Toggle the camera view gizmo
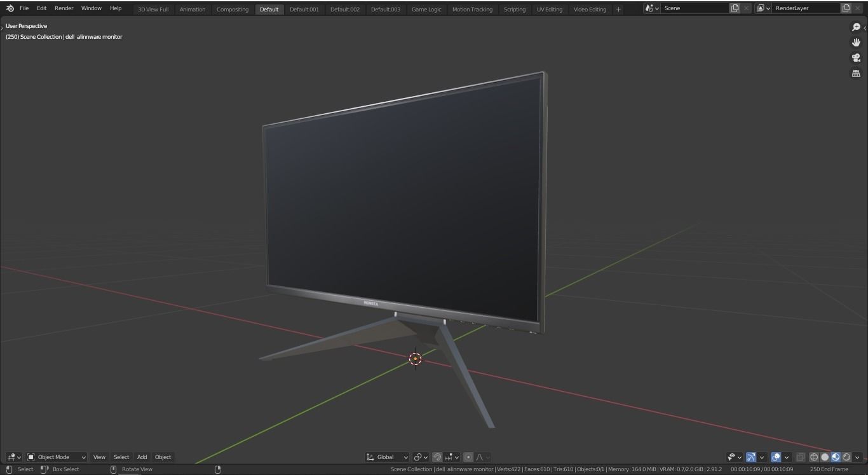 pyautogui.click(x=856, y=58)
